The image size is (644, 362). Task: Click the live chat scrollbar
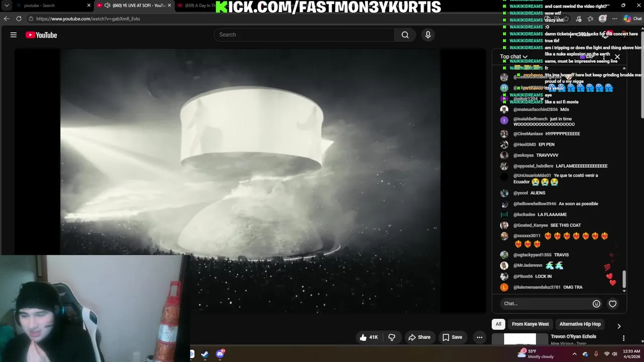[624, 280]
